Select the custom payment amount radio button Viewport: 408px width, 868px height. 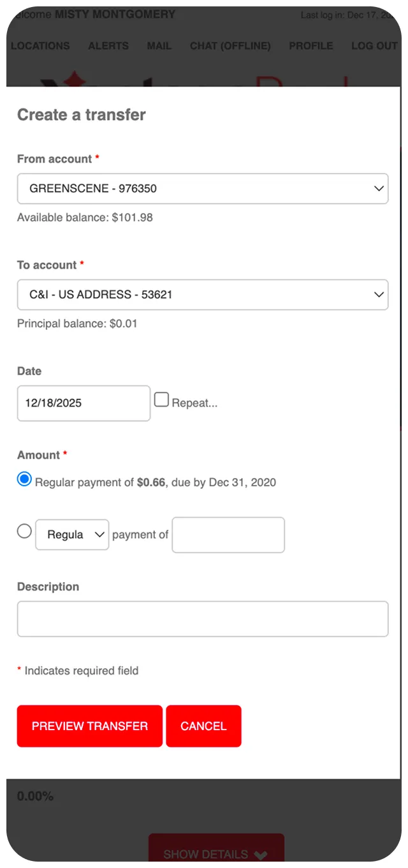[x=24, y=531]
